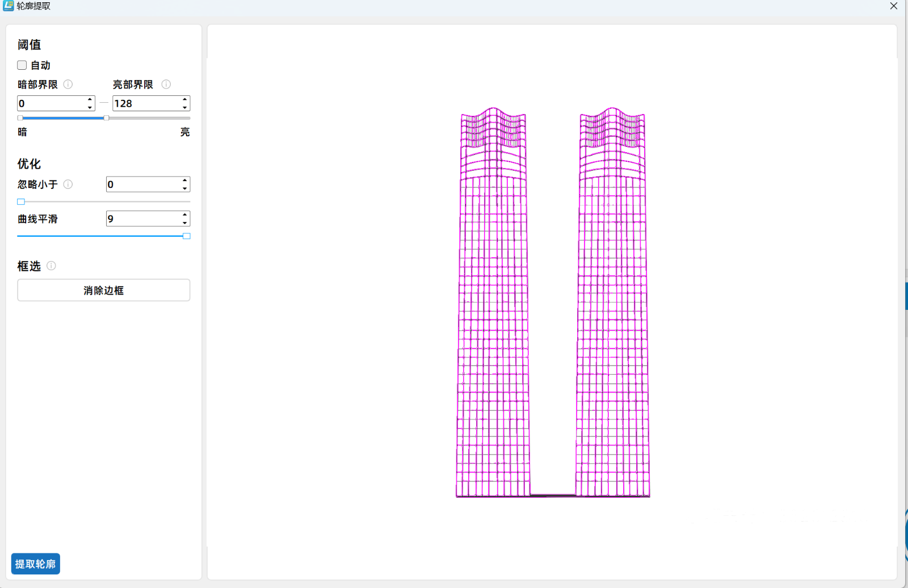Click the 亮部界限 threshold slider handle
Image resolution: width=908 pixels, height=588 pixels.
click(106, 118)
